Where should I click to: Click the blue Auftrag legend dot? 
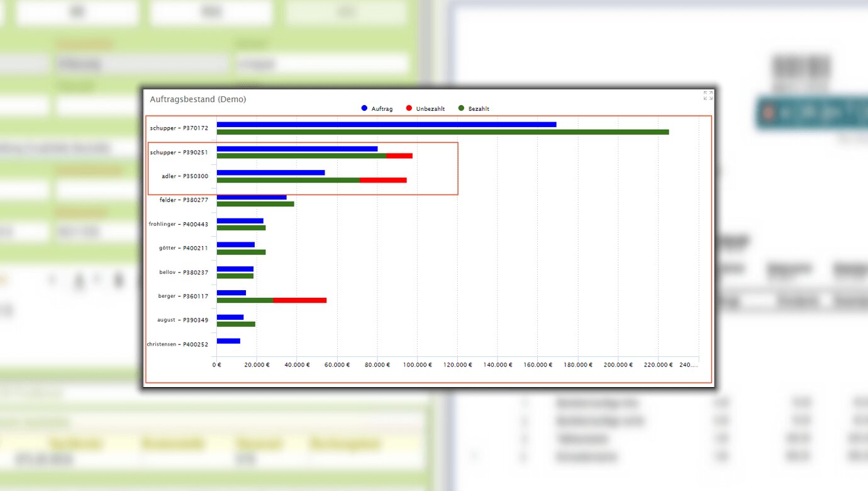[364, 108]
